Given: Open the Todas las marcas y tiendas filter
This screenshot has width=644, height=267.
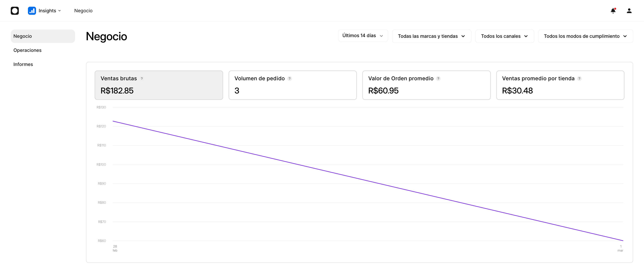Looking at the screenshot, I should coord(432,36).
